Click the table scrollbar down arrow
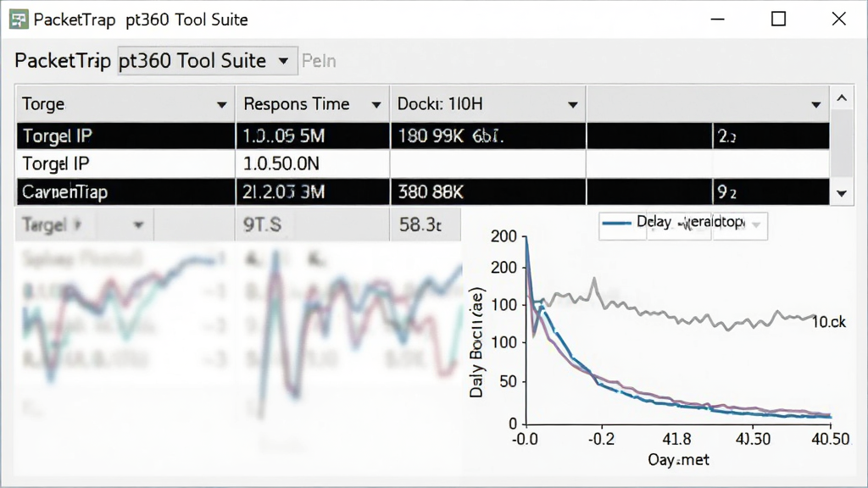The height and width of the screenshot is (488, 868). (842, 194)
